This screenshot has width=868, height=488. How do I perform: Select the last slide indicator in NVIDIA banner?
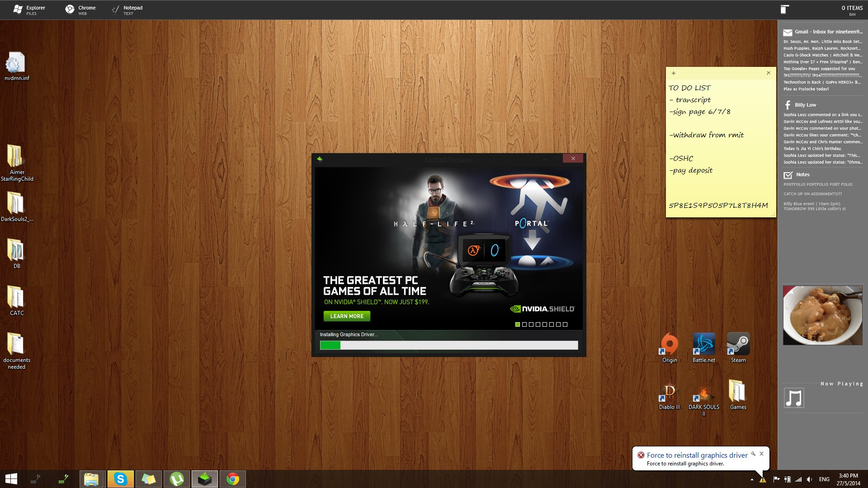point(565,324)
